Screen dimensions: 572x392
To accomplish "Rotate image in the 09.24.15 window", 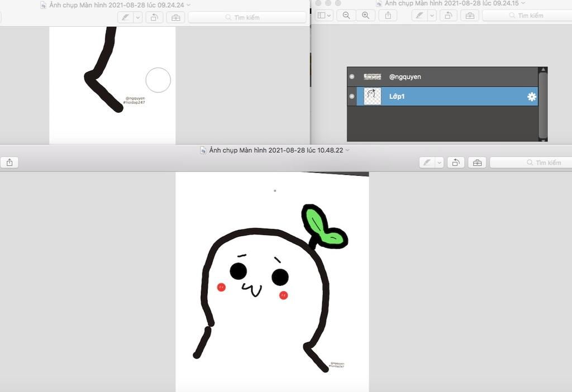I will pos(448,15).
